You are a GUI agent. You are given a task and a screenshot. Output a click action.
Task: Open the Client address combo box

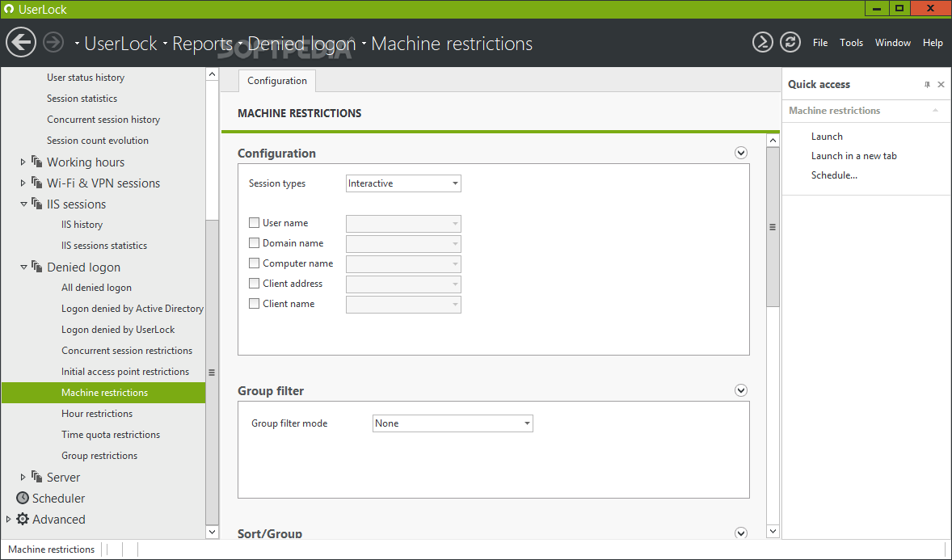(x=403, y=284)
